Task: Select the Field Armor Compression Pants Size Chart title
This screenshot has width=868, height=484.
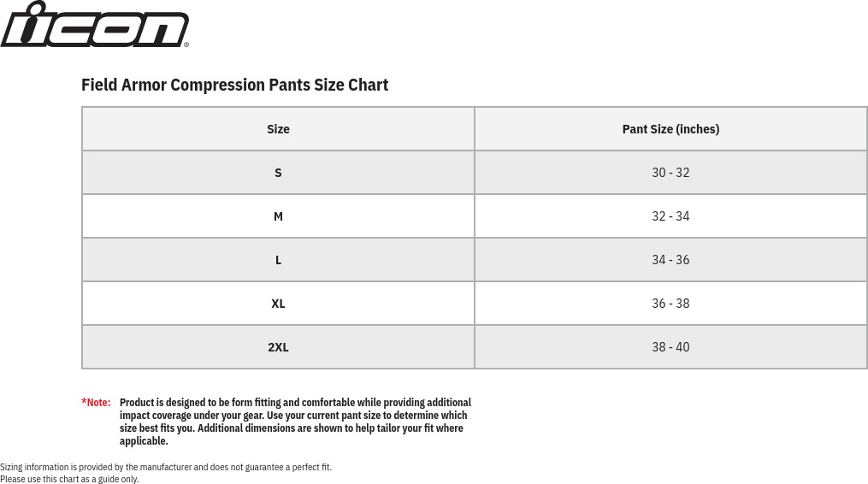Action: (234, 85)
